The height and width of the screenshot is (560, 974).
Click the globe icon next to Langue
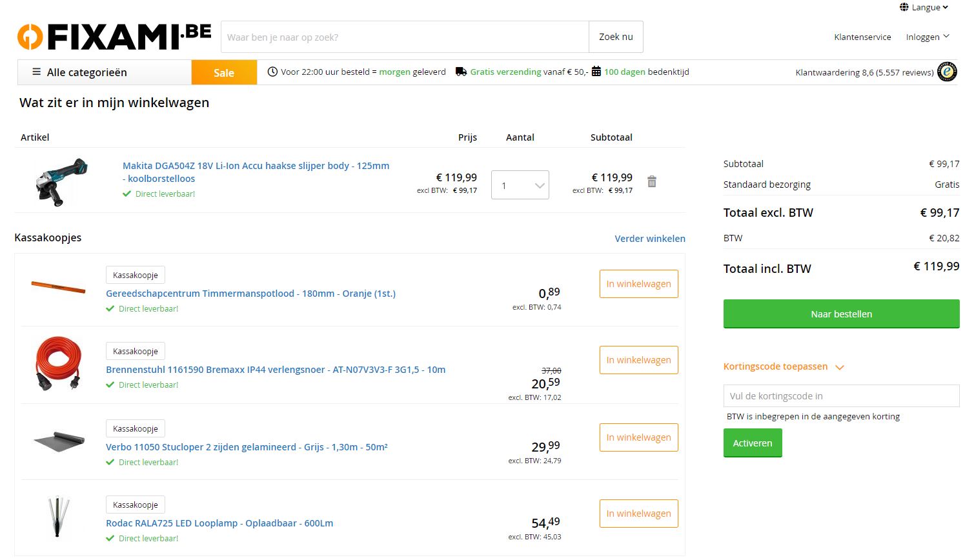[x=904, y=7]
